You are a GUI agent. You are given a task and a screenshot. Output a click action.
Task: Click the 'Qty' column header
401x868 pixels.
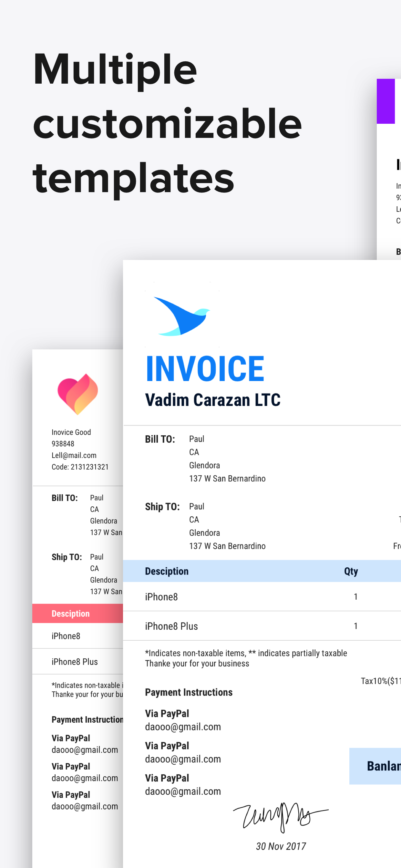click(x=351, y=571)
